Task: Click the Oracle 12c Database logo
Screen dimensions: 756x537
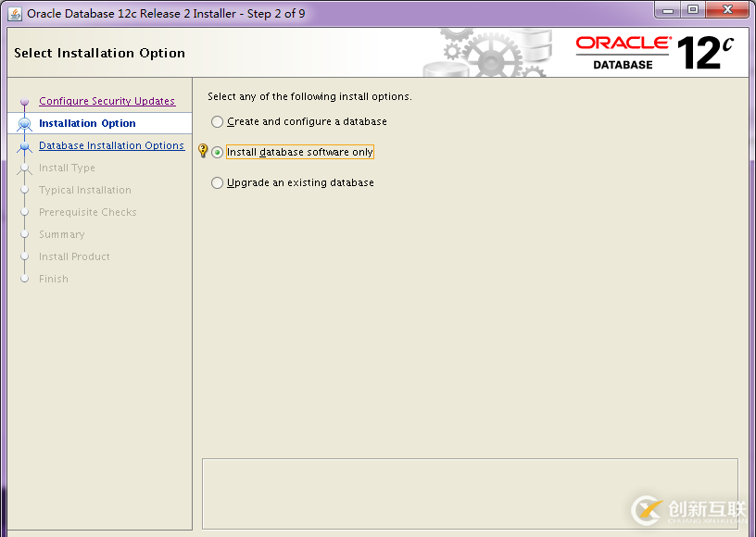Action: [655, 53]
